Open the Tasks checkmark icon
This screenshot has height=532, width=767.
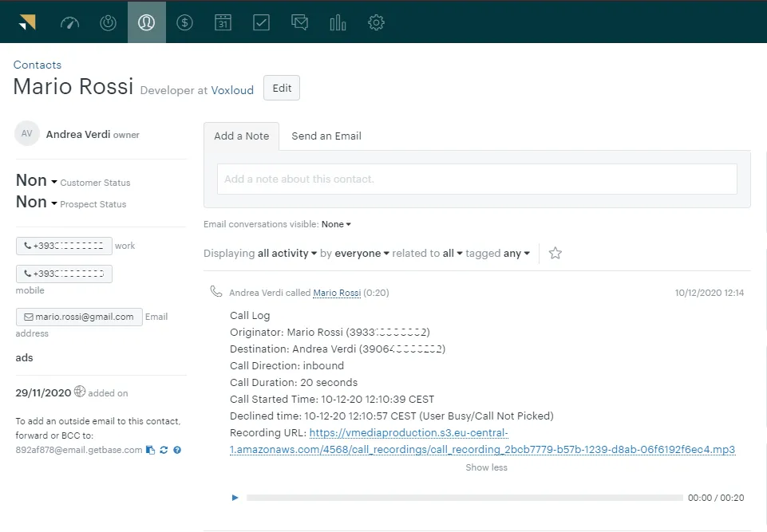[x=261, y=22]
